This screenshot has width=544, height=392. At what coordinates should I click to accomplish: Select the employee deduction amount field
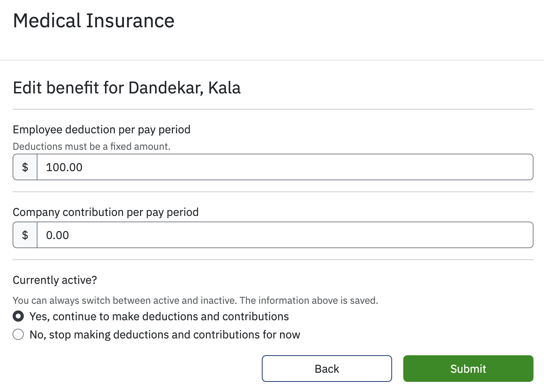click(x=245, y=167)
